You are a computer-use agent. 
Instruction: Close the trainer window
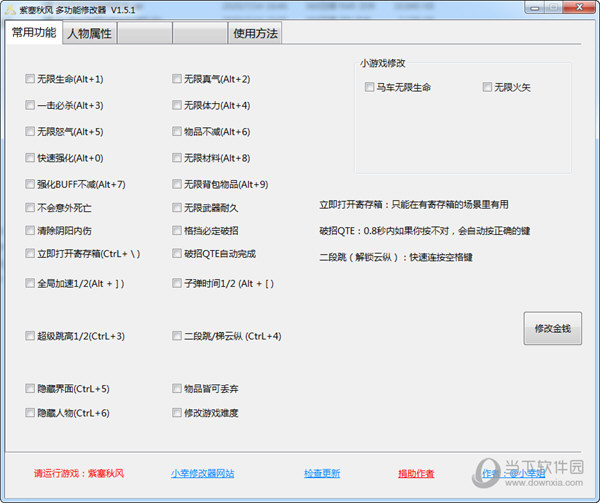coord(580,8)
